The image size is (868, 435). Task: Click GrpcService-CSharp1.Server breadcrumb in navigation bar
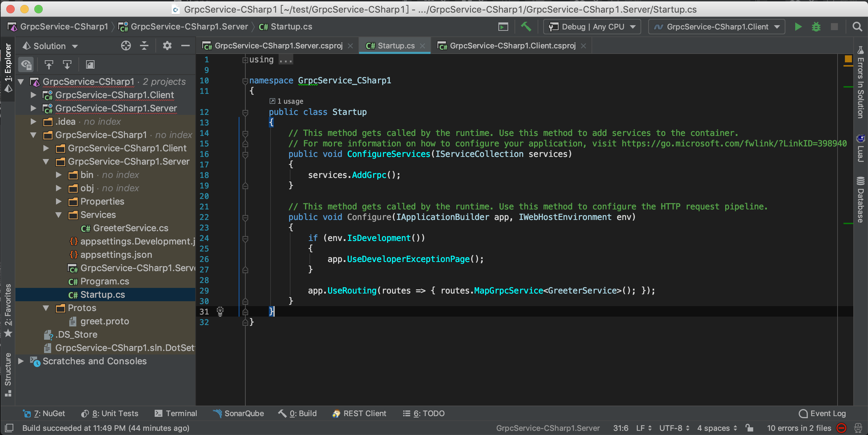[x=183, y=27]
